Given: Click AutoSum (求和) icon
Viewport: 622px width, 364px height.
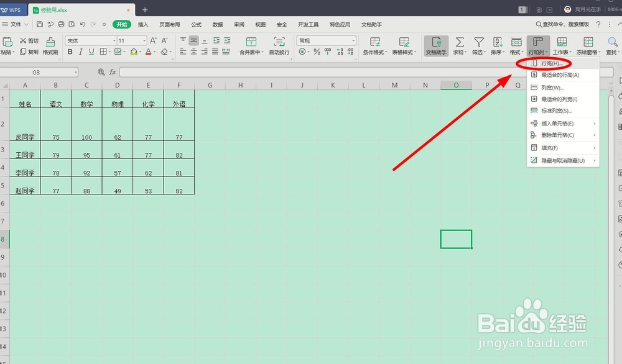Looking at the screenshot, I should 460,46.
